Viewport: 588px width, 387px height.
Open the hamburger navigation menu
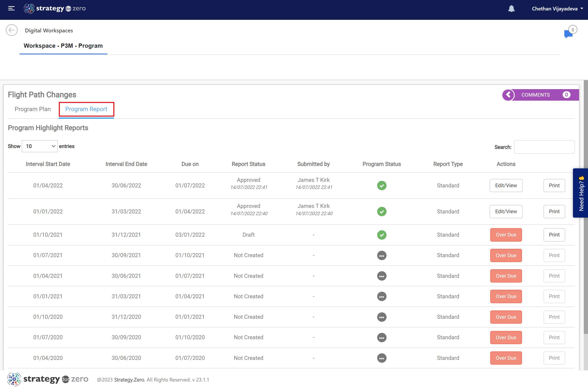click(x=11, y=9)
